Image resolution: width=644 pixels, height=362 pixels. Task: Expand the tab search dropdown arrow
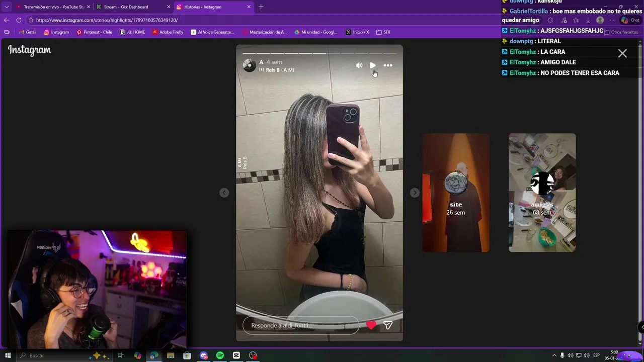coord(7,7)
